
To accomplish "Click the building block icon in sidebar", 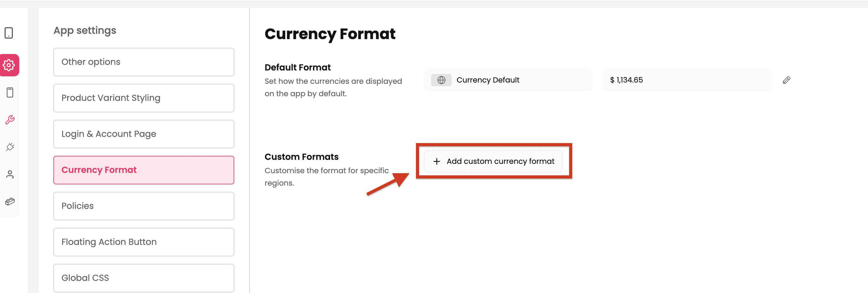I will click(x=10, y=202).
